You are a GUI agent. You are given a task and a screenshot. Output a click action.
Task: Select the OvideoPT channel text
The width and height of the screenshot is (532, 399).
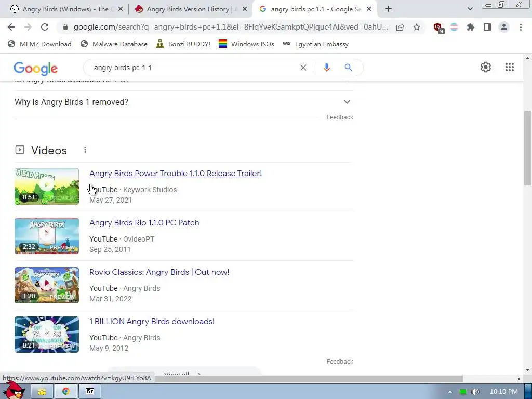138,239
